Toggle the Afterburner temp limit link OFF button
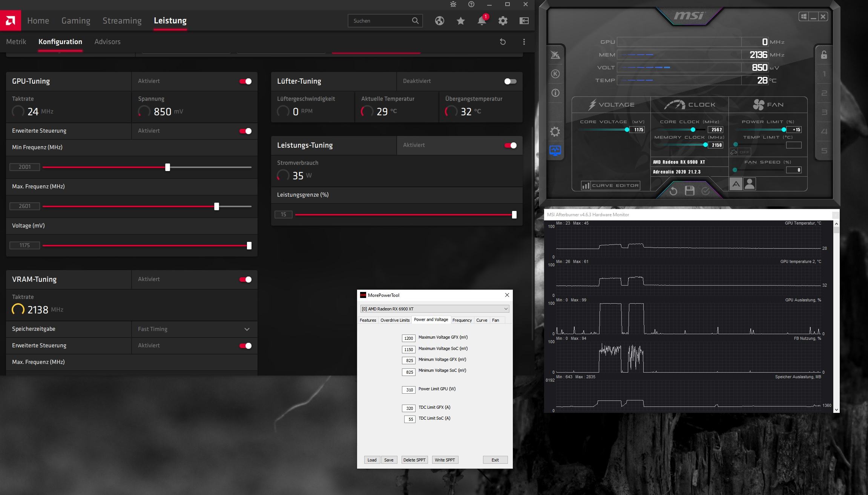 point(740,152)
